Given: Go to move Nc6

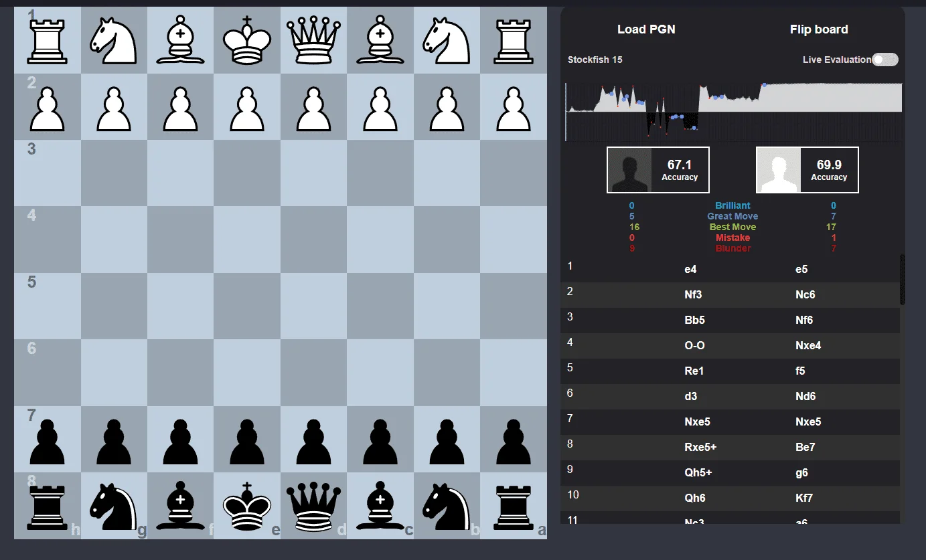Looking at the screenshot, I should click(805, 295).
